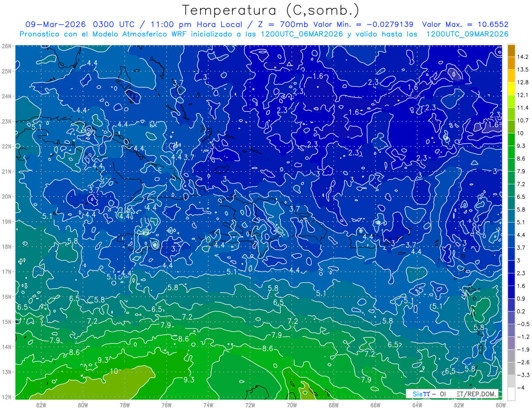Click the SisTT REP.DOM. logo box
Viewport: 532px width, 411px height.
452,394
